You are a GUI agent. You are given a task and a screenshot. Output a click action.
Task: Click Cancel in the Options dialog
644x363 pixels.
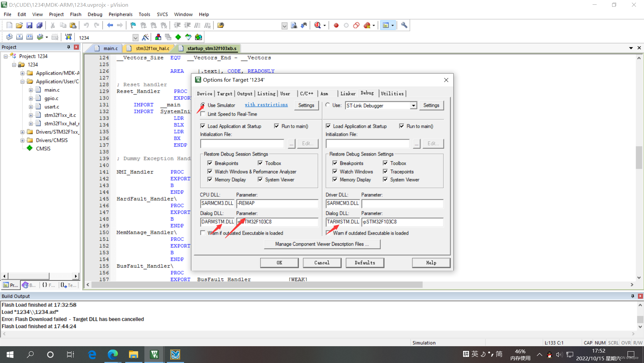pyautogui.click(x=322, y=263)
